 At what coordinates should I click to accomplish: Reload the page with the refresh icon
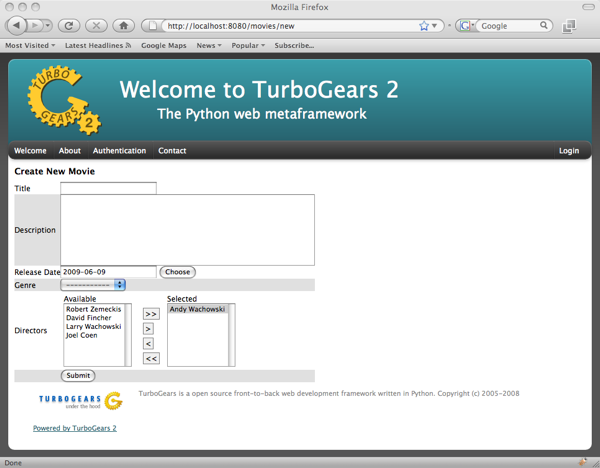(x=69, y=26)
